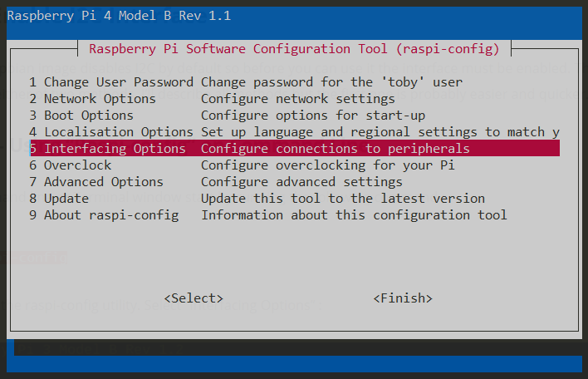
Task: Click the 'Configure connections to peripherals' description
Action: click(x=336, y=149)
